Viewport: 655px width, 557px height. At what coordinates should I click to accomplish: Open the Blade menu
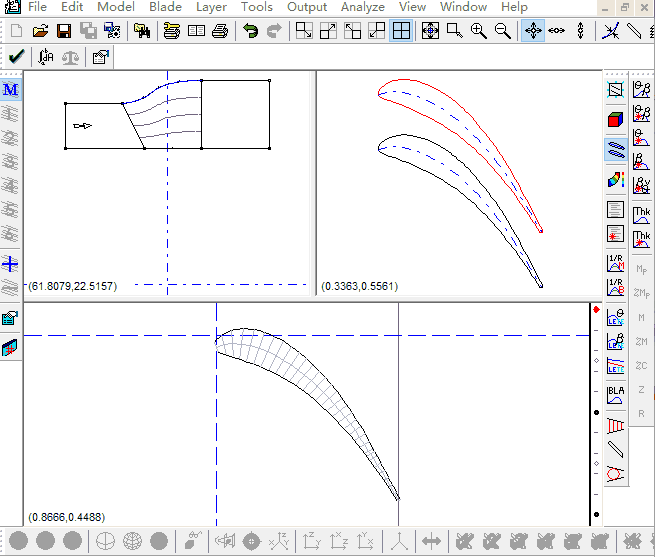point(165,7)
